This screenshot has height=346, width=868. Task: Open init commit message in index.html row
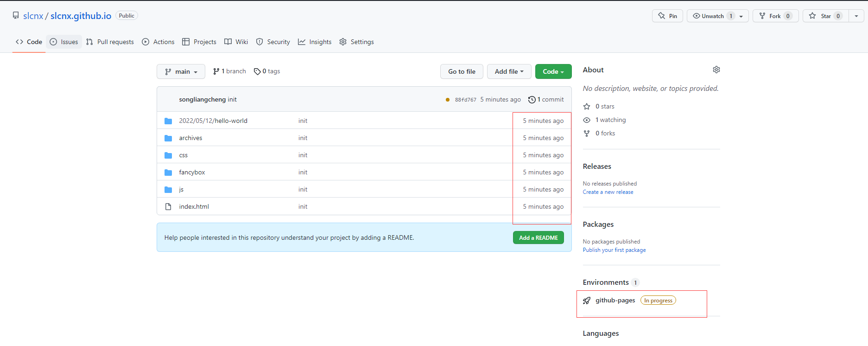(303, 206)
